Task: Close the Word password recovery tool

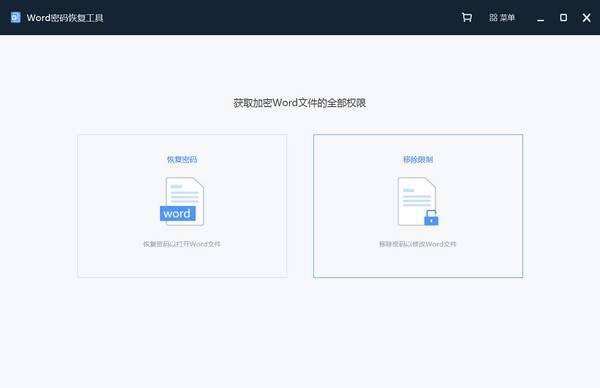Action: click(x=586, y=18)
